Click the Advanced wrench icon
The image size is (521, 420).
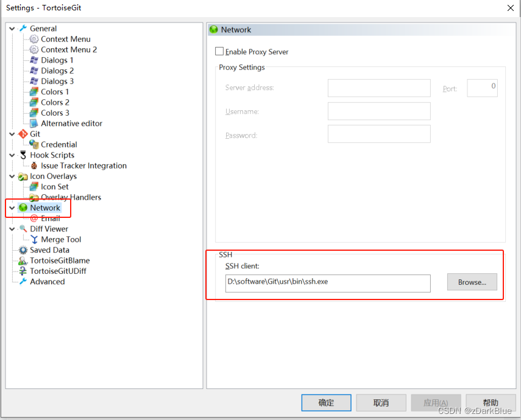pyautogui.click(x=23, y=282)
